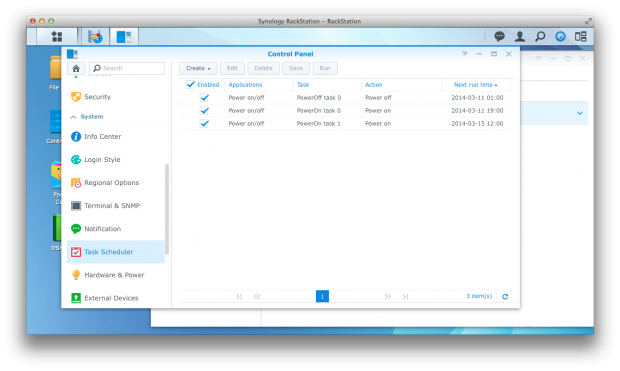Select the Control Panel taskbar icon
Image resolution: width=620 pixels, height=371 pixels.
point(124,37)
